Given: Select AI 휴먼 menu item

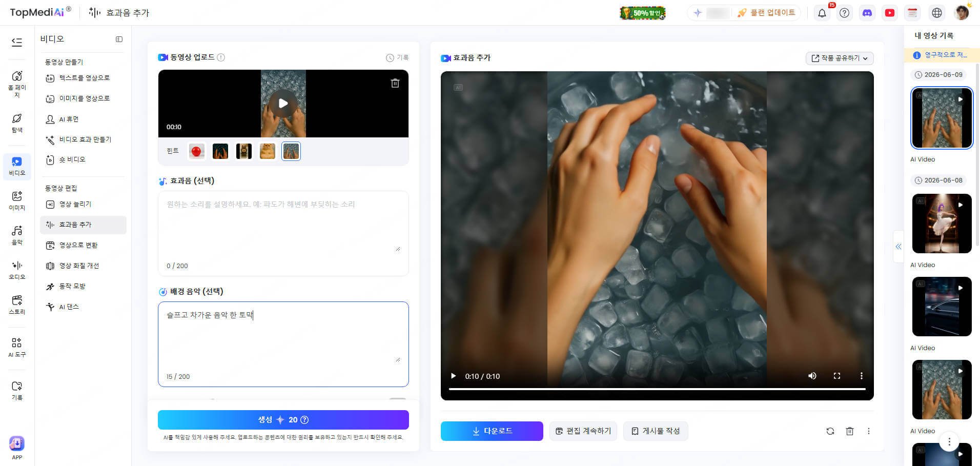Looking at the screenshot, I should pyautogui.click(x=84, y=119).
